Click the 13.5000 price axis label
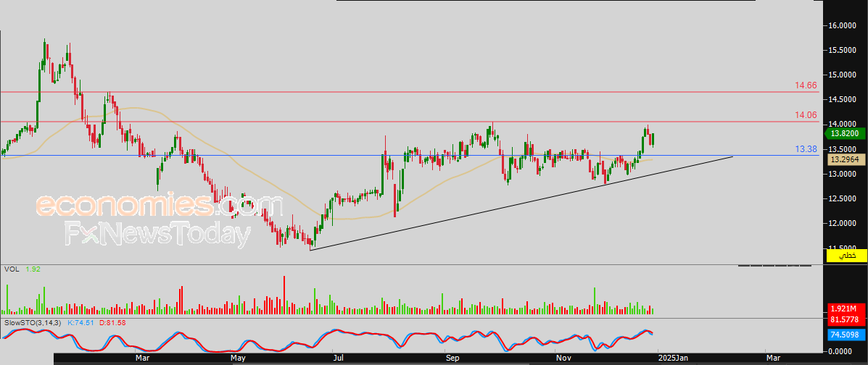The image size is (868, 365). 844,149
